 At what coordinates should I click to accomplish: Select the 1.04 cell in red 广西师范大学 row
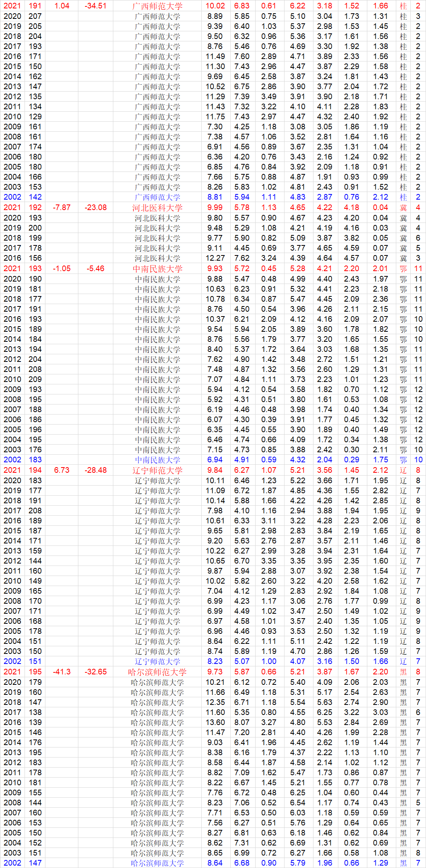62,6
